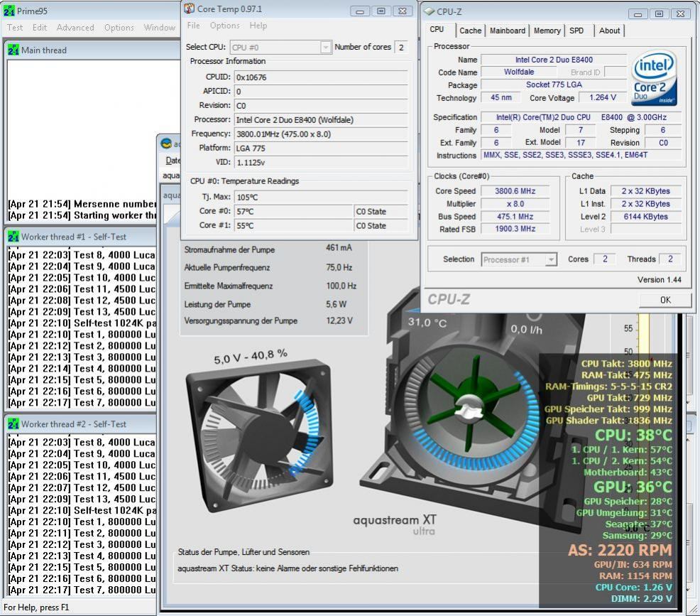700x616 pixels.
Task: Click the overlay AS: 2220 RPM reading
Action: [620, 550]
